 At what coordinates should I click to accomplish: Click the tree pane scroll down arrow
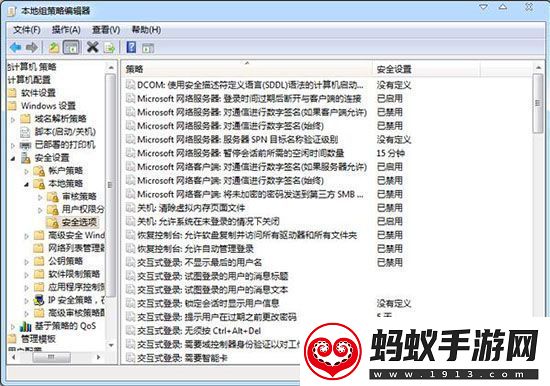coord(111,346)
